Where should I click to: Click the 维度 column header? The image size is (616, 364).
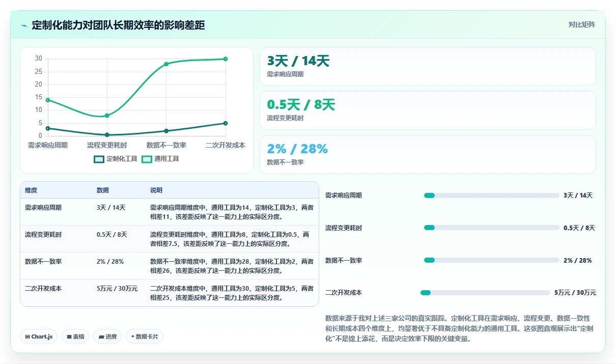pos(31,190)
